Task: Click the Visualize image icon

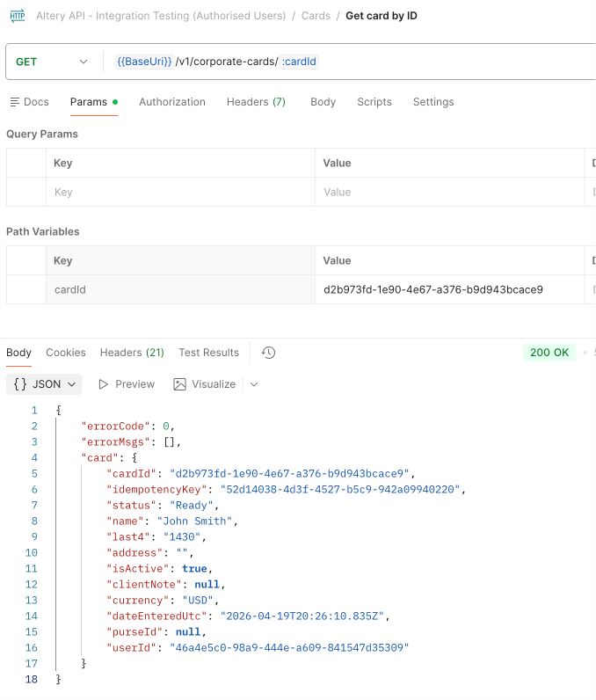Action: tap(179, 384)
